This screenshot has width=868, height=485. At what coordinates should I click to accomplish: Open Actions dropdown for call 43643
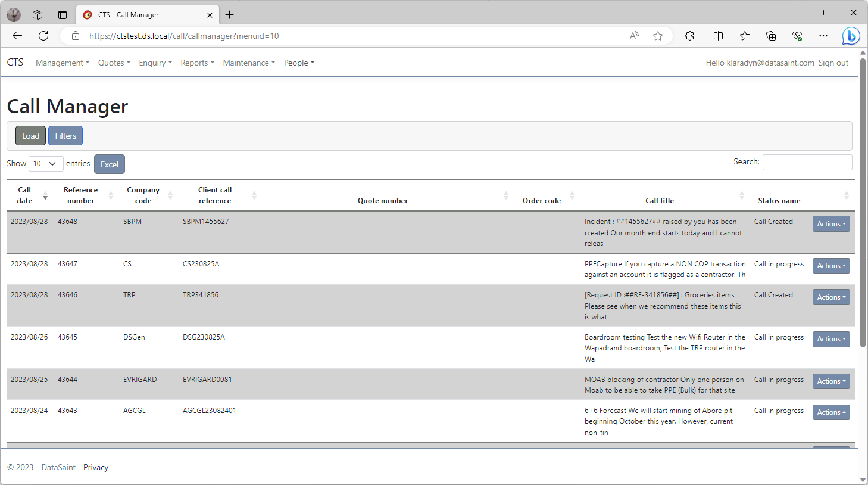pyautogui.click(x=831, y=412)
